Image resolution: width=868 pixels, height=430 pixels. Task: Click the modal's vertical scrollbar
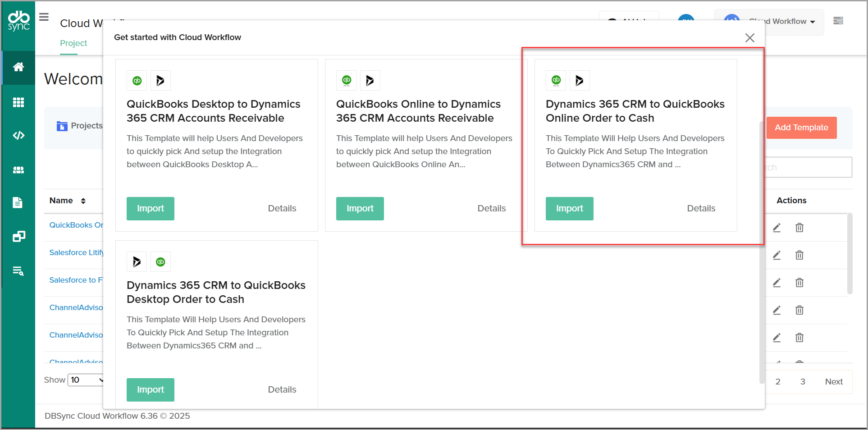coord(762,252)
